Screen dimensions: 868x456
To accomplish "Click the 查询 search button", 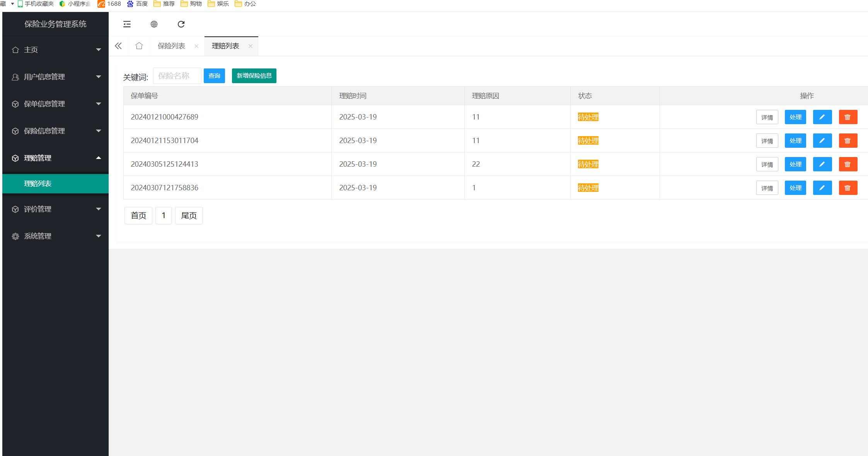I will click(x=214, y=76).
